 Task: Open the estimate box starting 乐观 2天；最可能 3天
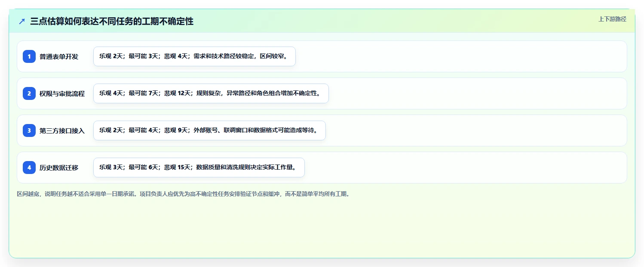(194, 56)
